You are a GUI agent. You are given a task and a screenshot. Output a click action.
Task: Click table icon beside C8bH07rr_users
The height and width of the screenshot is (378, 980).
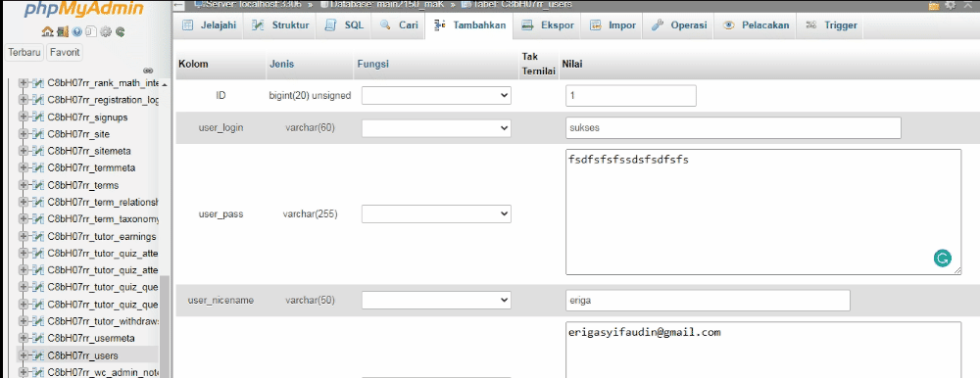37,355
